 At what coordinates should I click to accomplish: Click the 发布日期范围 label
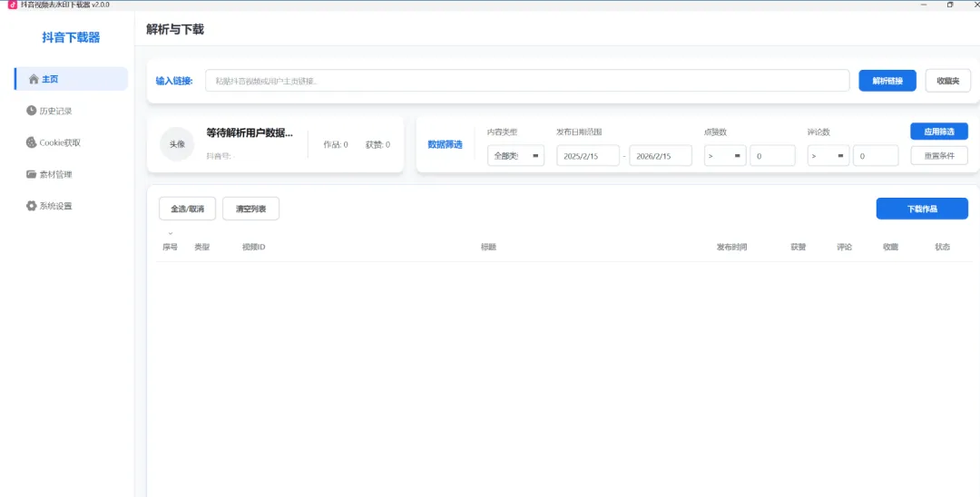(x=579, y=132)
